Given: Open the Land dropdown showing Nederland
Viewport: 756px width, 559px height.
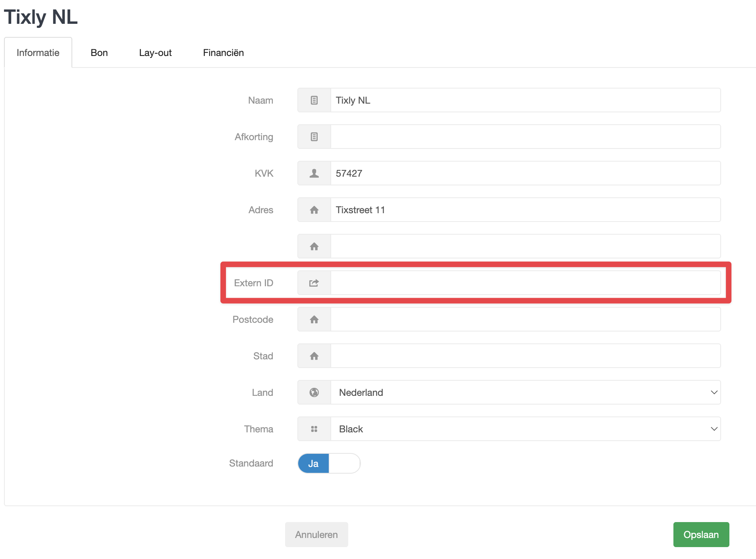Looking at the screenshot, I should (526, 393).
